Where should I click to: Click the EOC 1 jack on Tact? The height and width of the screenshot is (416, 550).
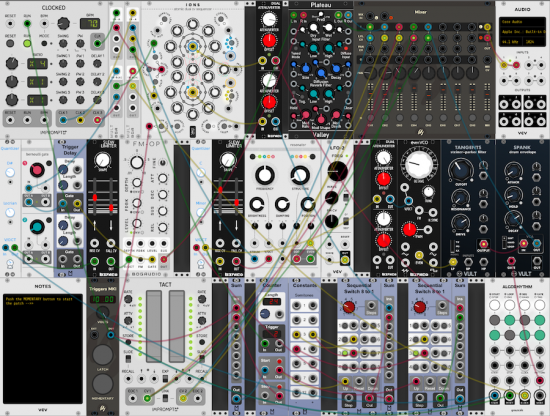click(133, 398)
